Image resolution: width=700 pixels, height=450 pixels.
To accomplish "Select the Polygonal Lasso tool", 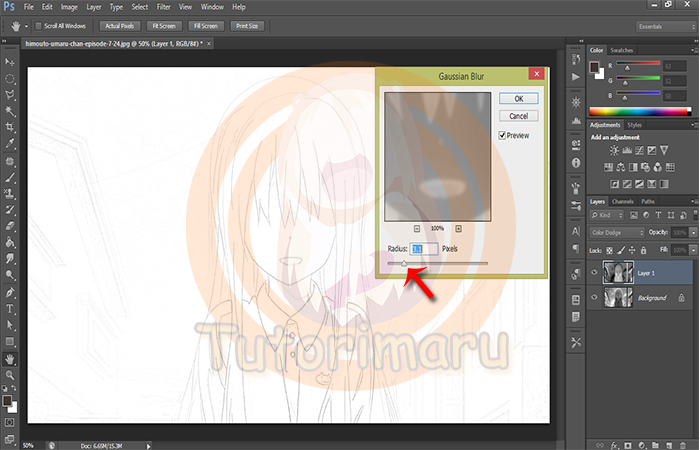I will (9, 95).
